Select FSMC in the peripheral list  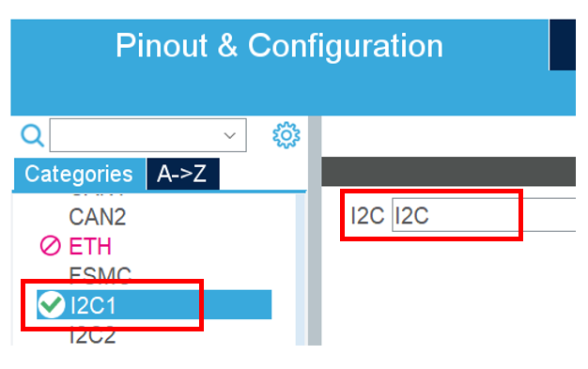[101, 276]
